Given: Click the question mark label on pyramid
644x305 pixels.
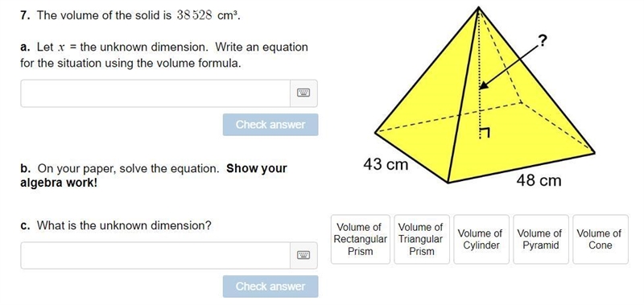Looking at the screenshot, I should tap(543, 40).
